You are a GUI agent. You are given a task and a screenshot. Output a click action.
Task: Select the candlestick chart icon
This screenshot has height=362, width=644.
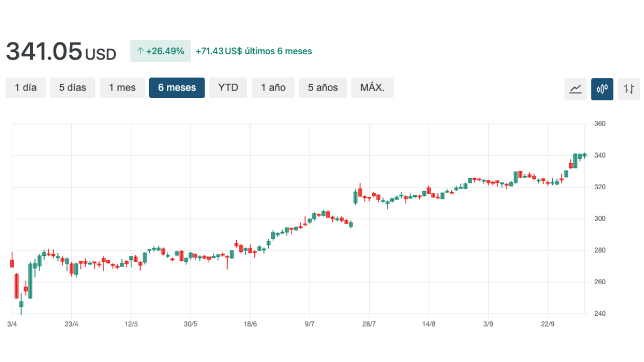coord(602,88)
